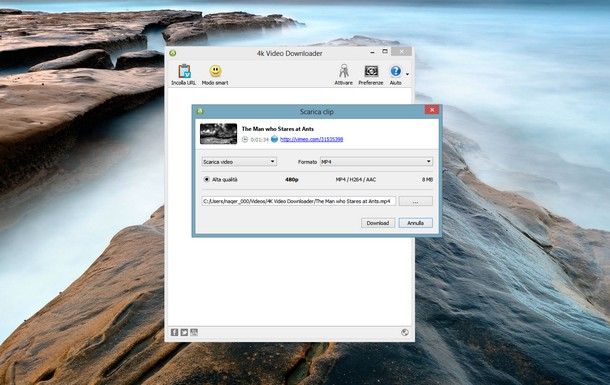Click the globe icon beside the vimeo link
The height and width of the screenshot is (385, 610).
pyautogui.click(x=274, y=139)
